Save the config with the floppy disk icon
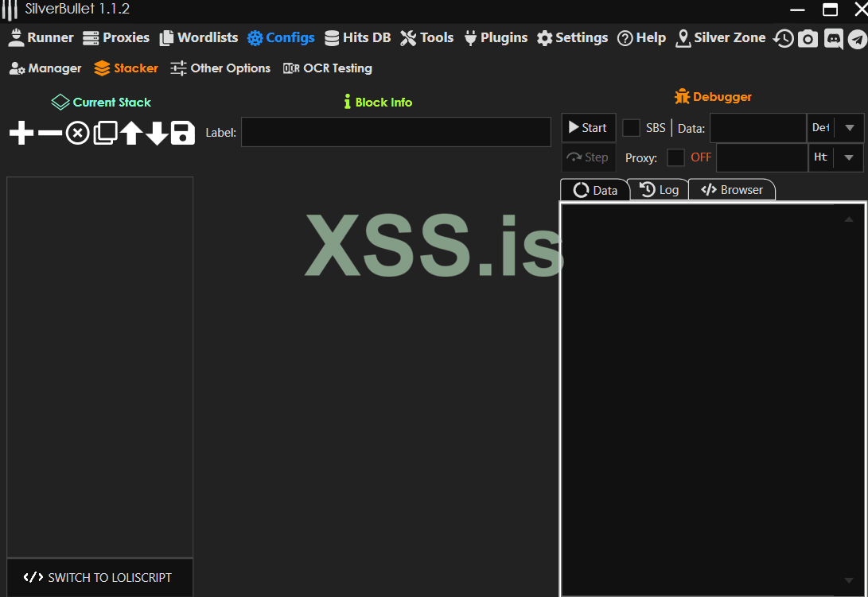Image resolution: width=868 pixels, height=597 pixels. (x=183, y=133)
